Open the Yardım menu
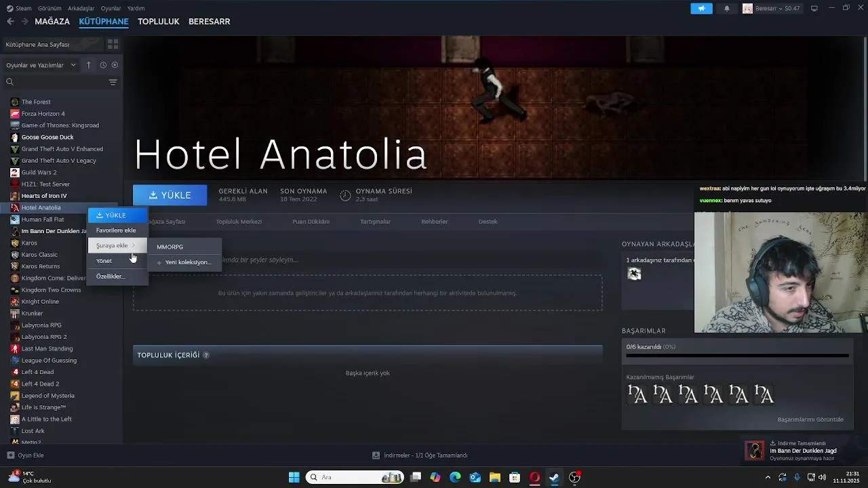Viewport: 868px width, 488px height. 136,8
